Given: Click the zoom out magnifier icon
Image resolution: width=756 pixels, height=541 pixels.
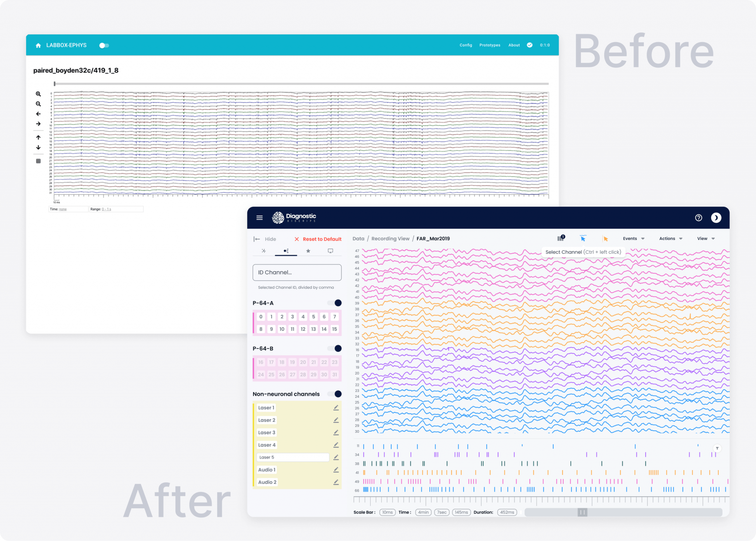Looking at the screenshot, I should [38, 104].
